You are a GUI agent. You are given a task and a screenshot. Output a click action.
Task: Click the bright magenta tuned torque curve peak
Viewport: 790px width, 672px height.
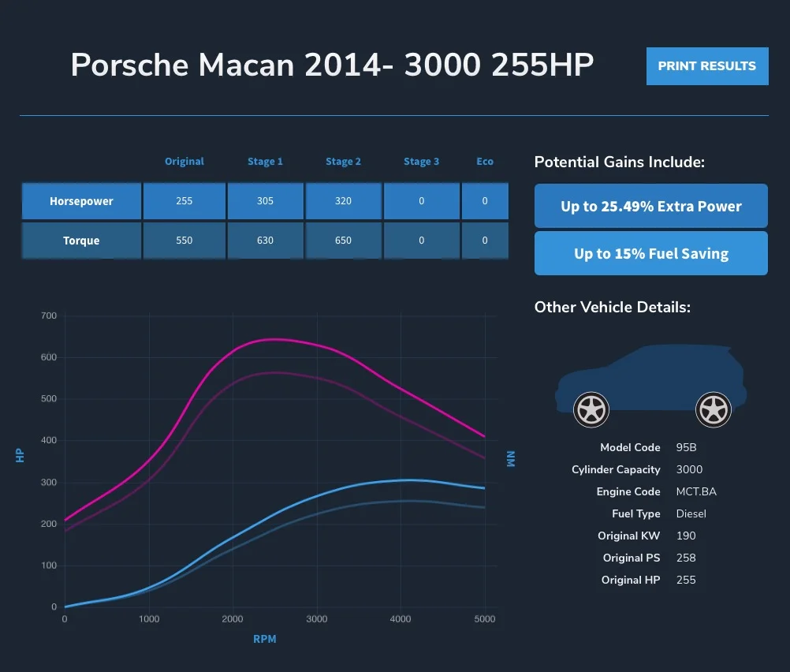(273, 339)
